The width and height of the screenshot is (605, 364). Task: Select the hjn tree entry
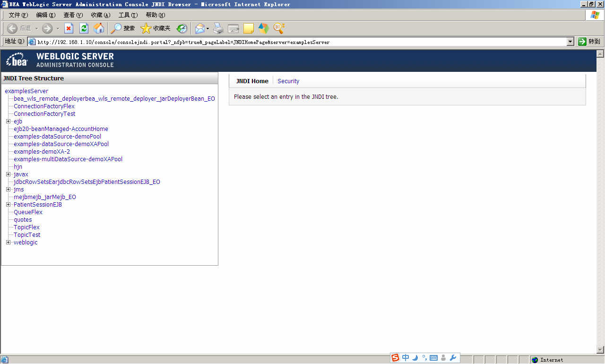click(x=18, y=167)
